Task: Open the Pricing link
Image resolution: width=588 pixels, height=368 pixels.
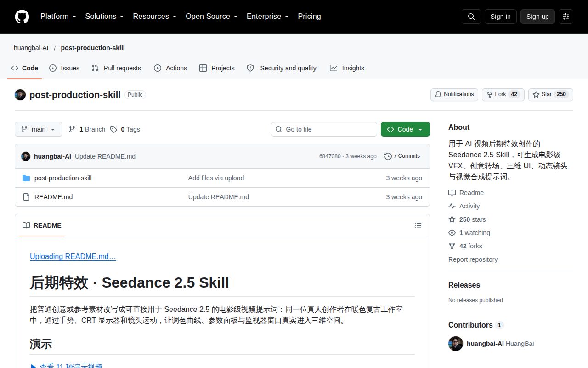Action: 309,17
